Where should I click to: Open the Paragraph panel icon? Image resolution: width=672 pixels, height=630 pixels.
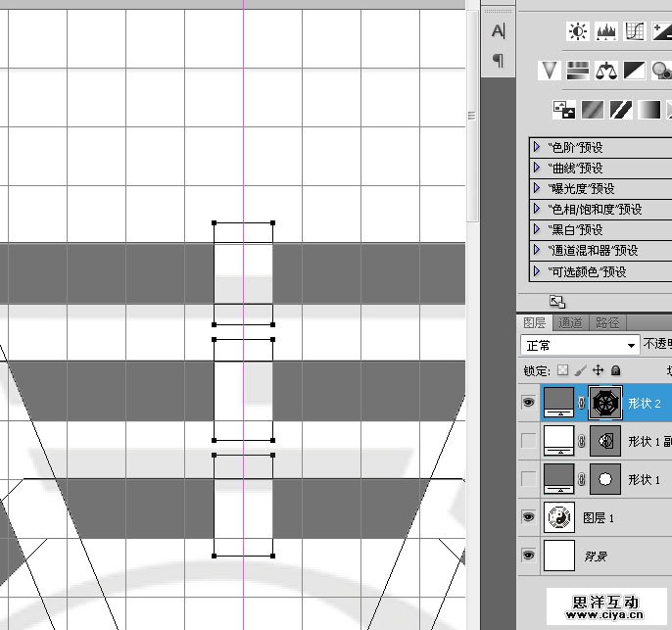[498, 61]
